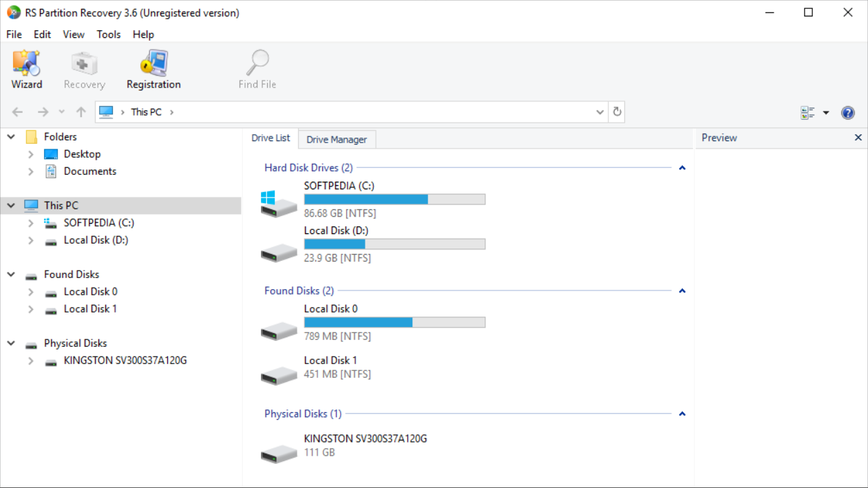This screenshot has height=488, width=868.
Task: Select KINGSTON physical disk icon in Drive List
Action: [279, 454]
